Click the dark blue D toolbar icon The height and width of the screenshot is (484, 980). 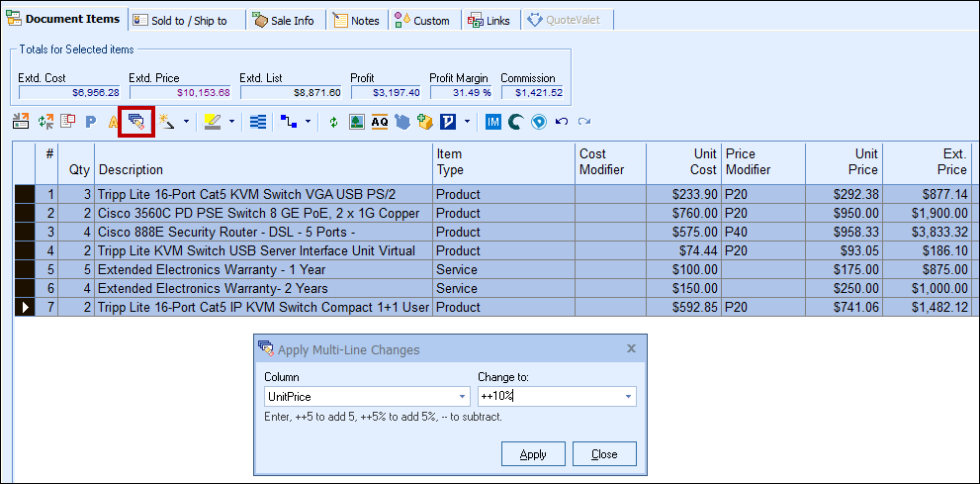(448, 122)
